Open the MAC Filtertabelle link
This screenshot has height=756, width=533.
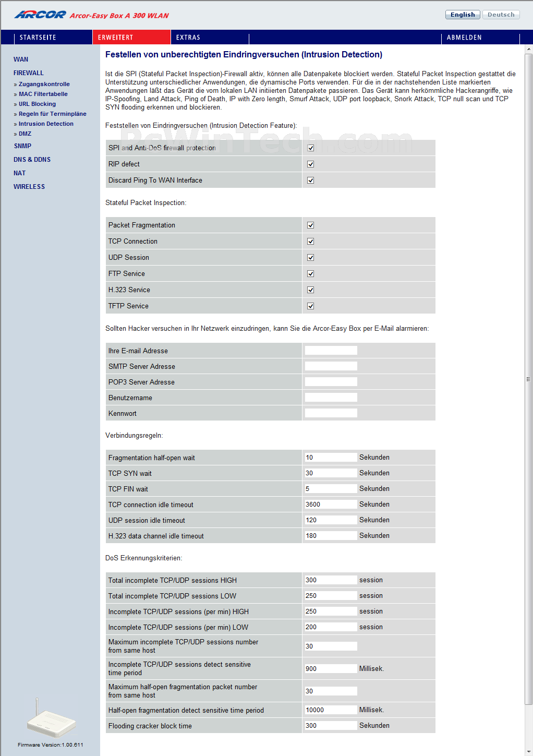[x=43, y=94]
